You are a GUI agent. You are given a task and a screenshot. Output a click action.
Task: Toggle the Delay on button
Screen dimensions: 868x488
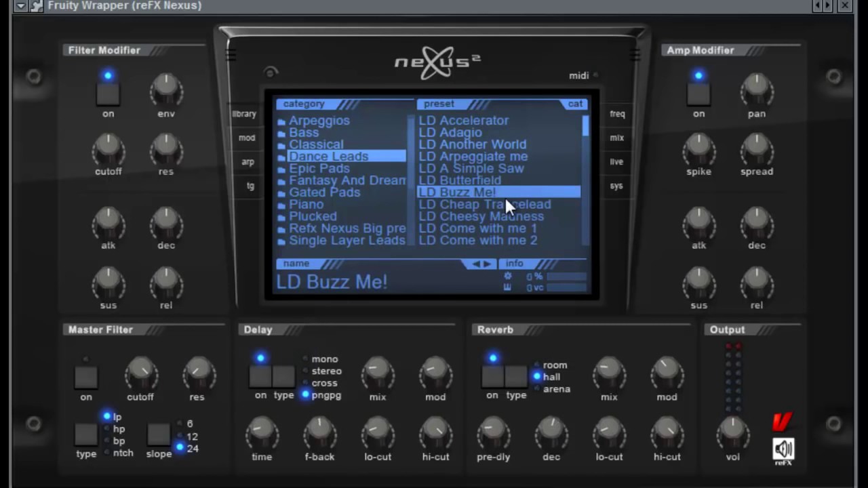[x=260, y=376]
